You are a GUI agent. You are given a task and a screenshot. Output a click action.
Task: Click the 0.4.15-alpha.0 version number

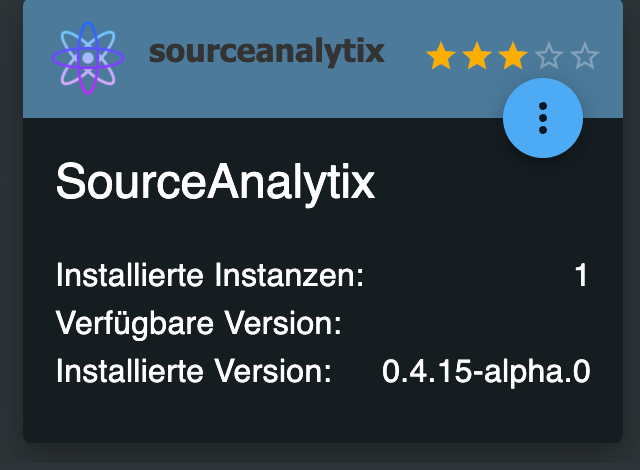(486, 372)
